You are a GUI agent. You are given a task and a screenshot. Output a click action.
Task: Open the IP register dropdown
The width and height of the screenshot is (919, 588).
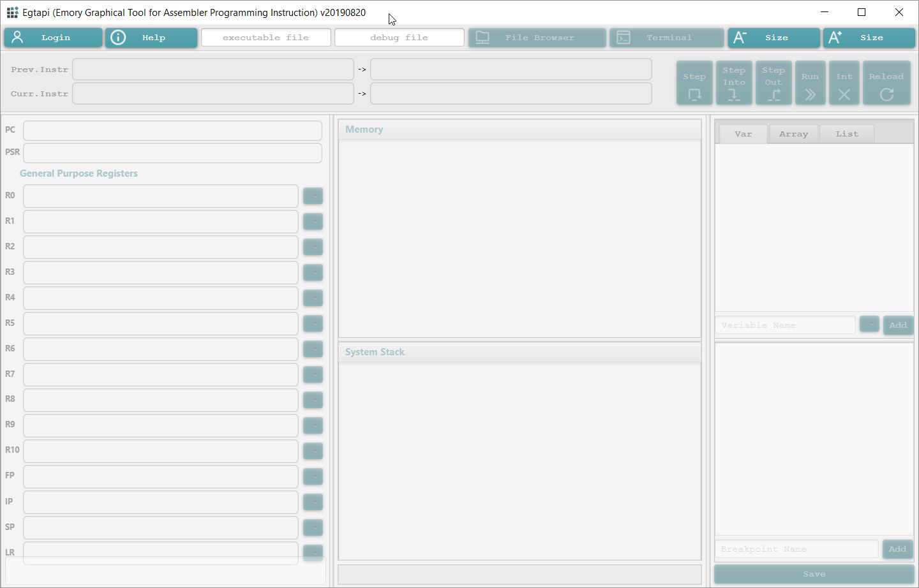(x=313, y=502)
